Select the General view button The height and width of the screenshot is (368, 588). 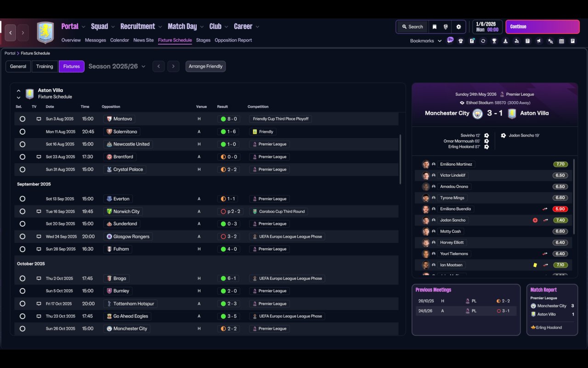[x=18, y=66]
